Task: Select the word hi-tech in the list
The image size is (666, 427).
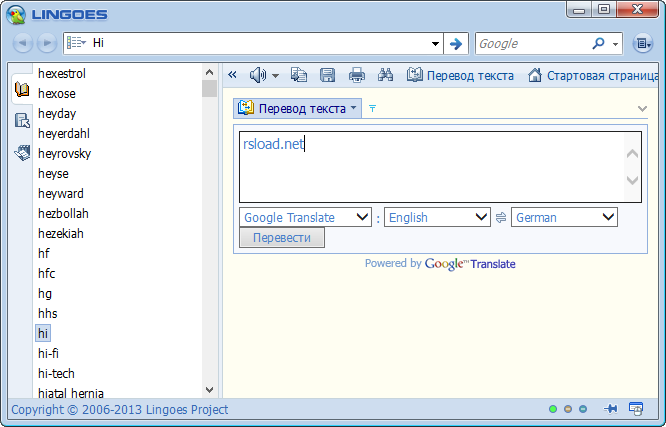Action: point(56,373)
